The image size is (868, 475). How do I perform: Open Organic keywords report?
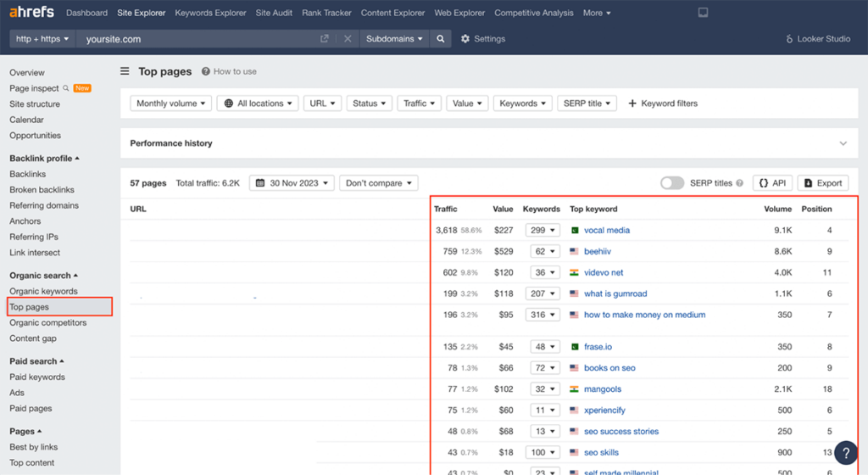tap(44, 291)
